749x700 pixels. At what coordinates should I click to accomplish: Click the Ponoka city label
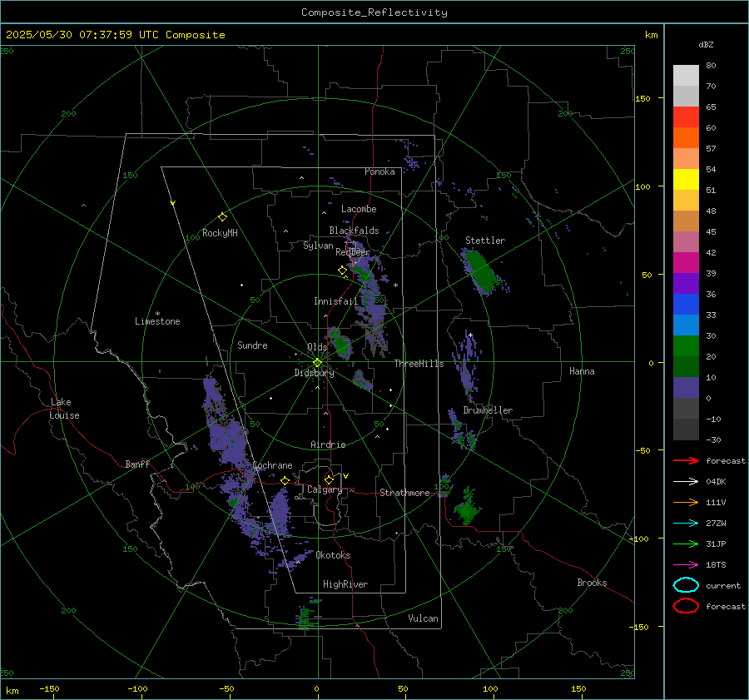point(379,171)
